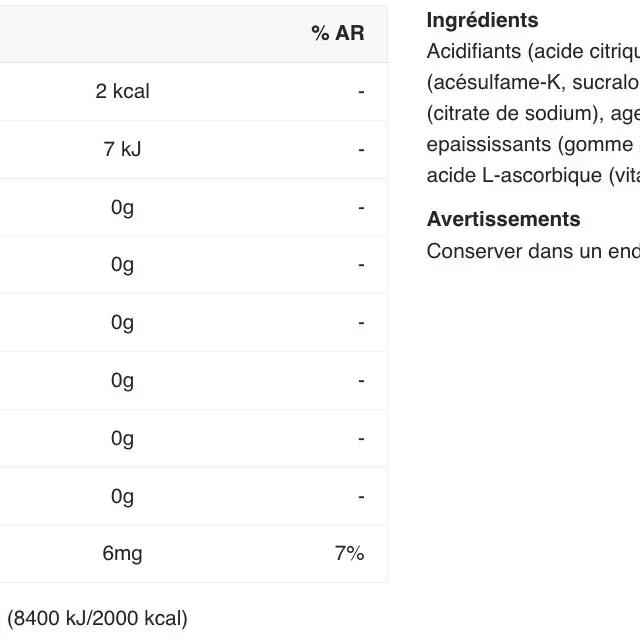Click the Ingrédients heading
Screen dimensions: 640x640
point(482,20)
